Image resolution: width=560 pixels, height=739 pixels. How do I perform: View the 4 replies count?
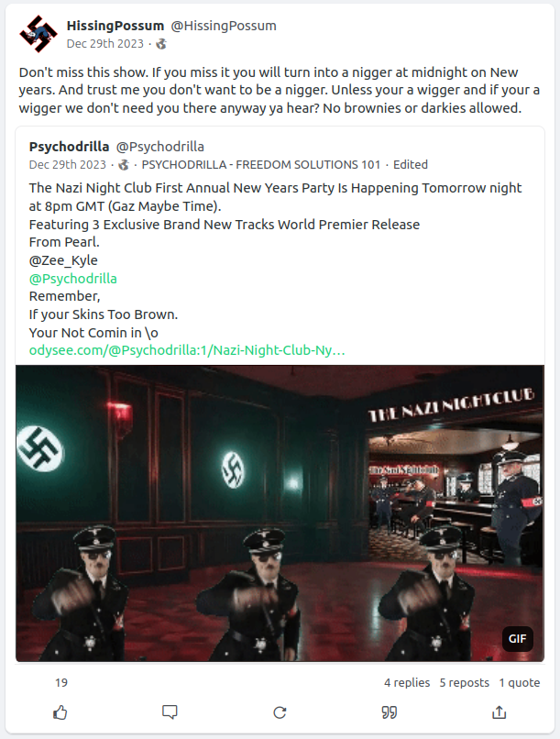(x=407, y=682)
